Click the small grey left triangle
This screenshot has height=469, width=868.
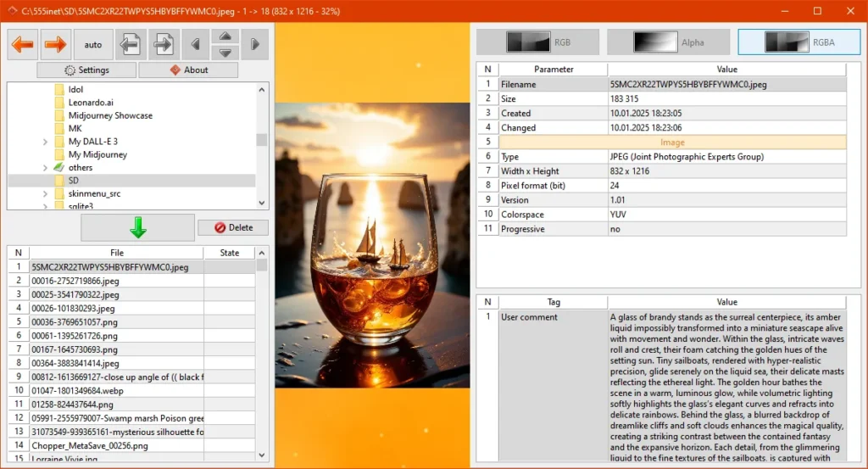[x=196, y=44]
